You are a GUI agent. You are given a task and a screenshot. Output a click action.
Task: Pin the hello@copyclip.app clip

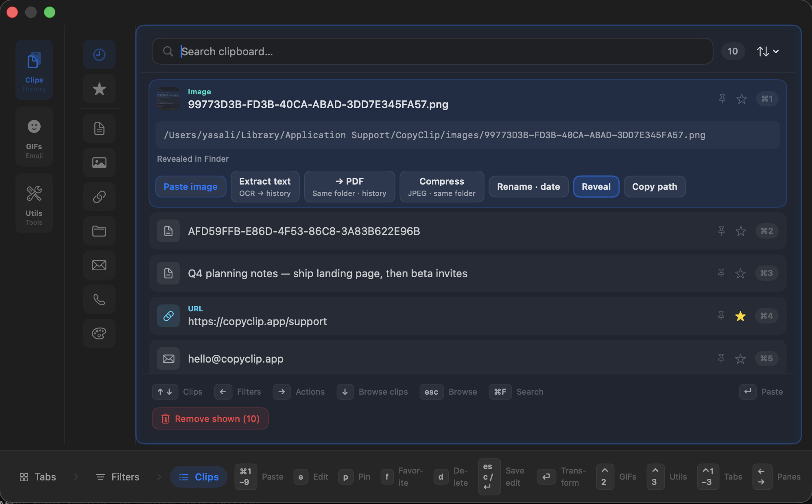point(721,358)
